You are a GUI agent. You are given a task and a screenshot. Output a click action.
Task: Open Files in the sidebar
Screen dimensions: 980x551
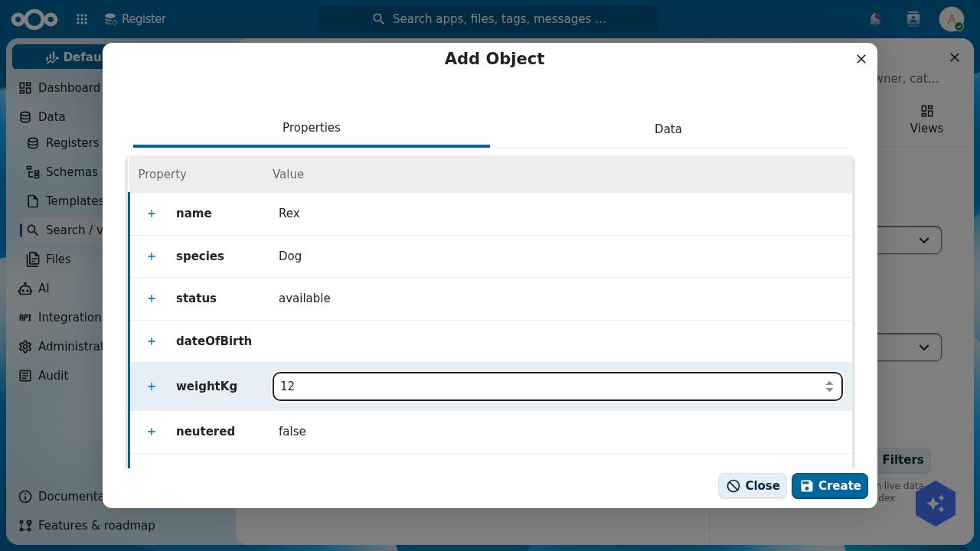point(58,259)
